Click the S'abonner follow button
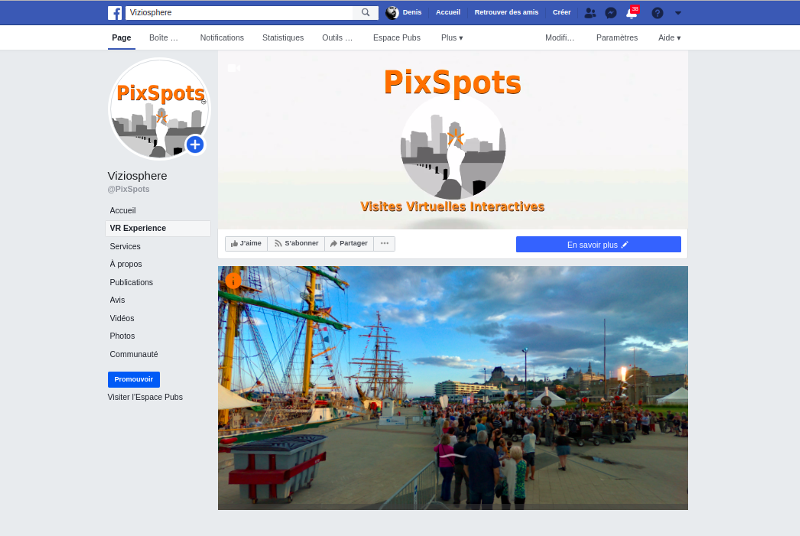The height and width of the screenshot is (536, 800). pos(297,243)
